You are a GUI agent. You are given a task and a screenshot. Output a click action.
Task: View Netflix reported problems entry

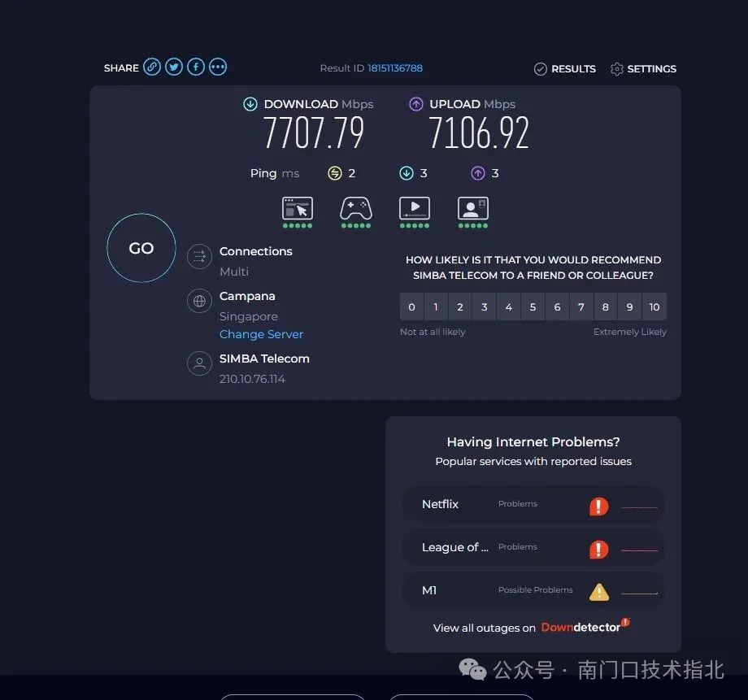[x=533, y=505]
